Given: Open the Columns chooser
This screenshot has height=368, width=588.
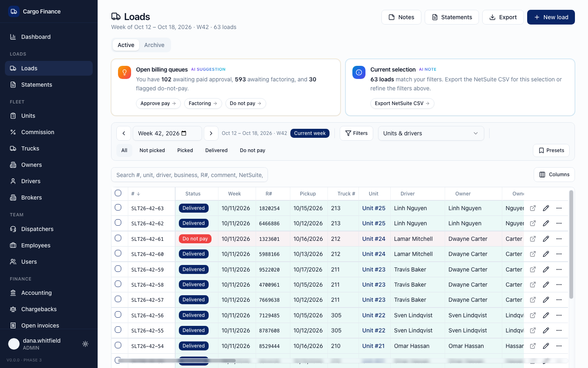Looking at the screenshot, I should pos(554,175).
